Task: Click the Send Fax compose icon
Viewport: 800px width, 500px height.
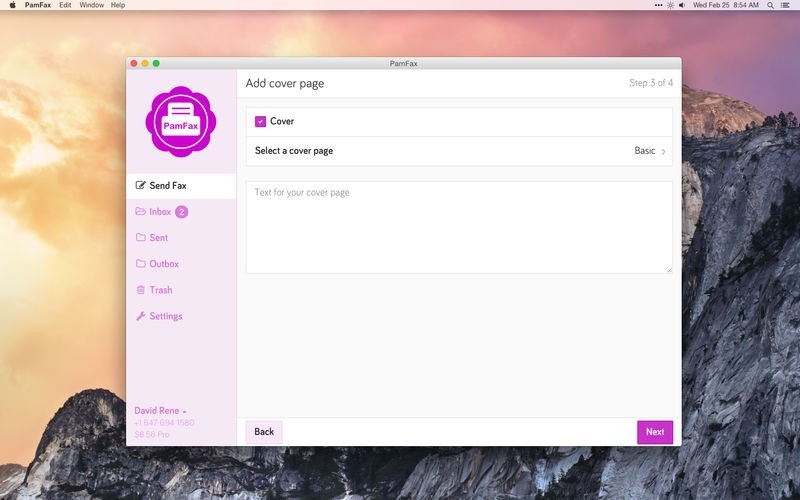Action: (x=140, y=186)
